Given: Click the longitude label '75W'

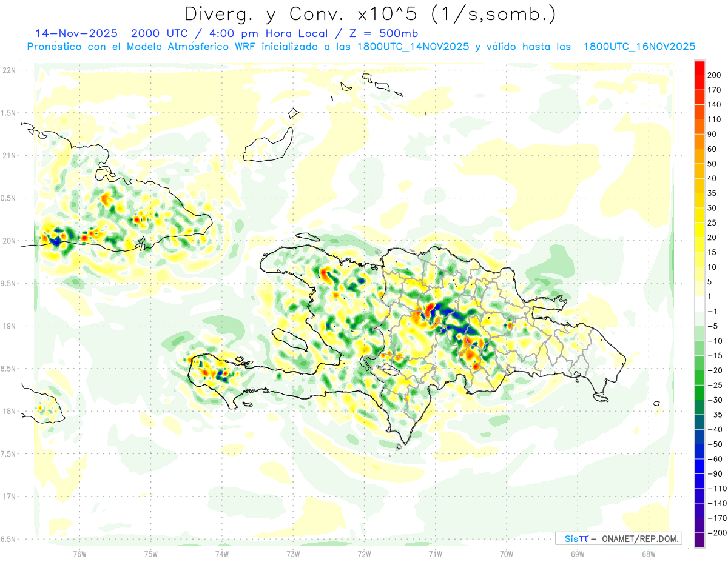Looking at the screenshot, I should (x=151, y=553).
